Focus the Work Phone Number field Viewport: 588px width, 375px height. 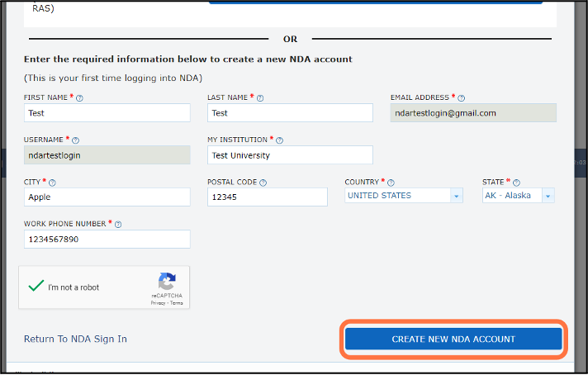[x=107, y=239]
